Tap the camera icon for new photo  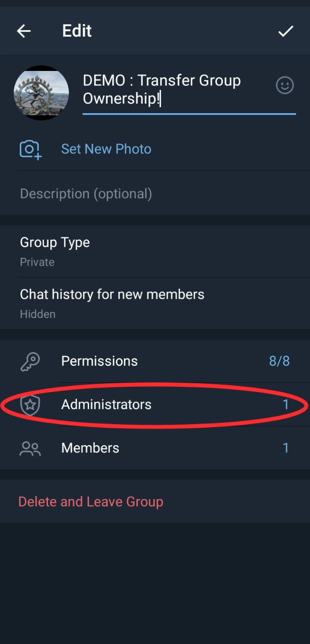(x=30, y=149)
